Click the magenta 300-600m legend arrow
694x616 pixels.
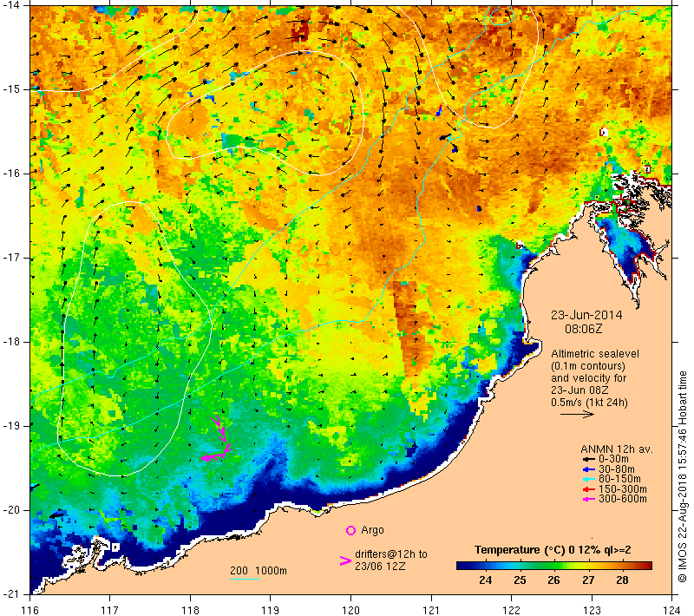(589, 500)
